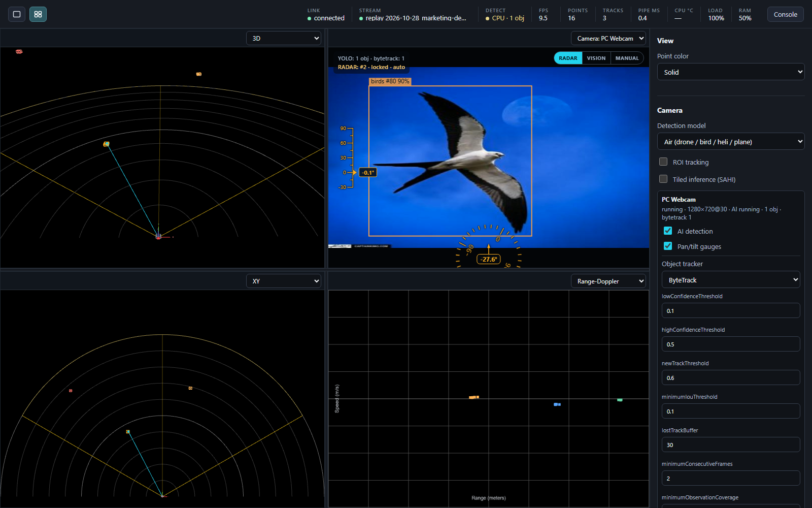Screen dimensions: 812x508
Task: Click the red track marker in 3D view
Action: point(19,51)
